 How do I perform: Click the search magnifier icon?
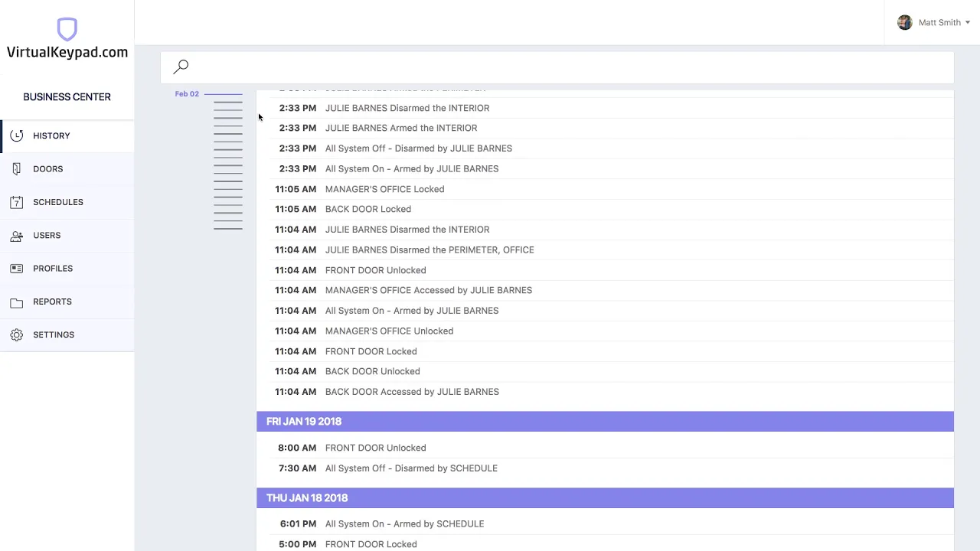click(x=181, y=67)
